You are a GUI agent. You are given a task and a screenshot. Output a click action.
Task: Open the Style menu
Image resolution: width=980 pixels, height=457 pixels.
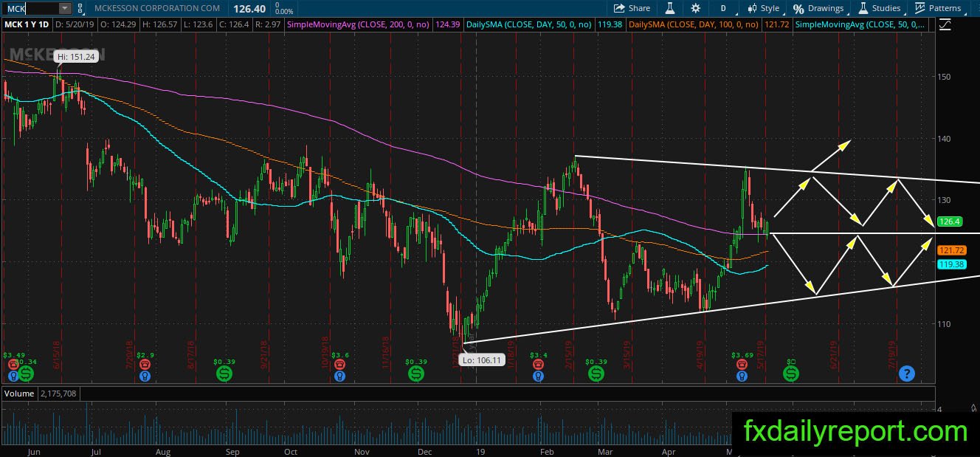coord(763,8)
